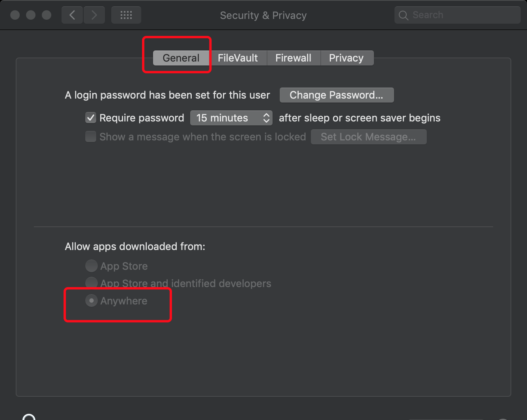
Task: Minimize the window with the middle traffic light
Action: [x=31, y=15]
